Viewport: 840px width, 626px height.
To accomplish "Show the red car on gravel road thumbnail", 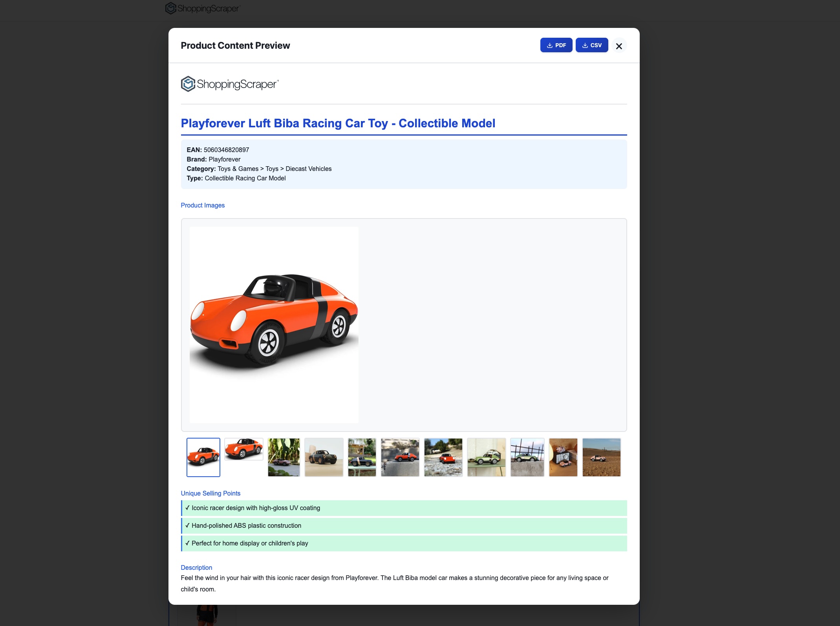I will pyautogui.click(x=443, y=457).
